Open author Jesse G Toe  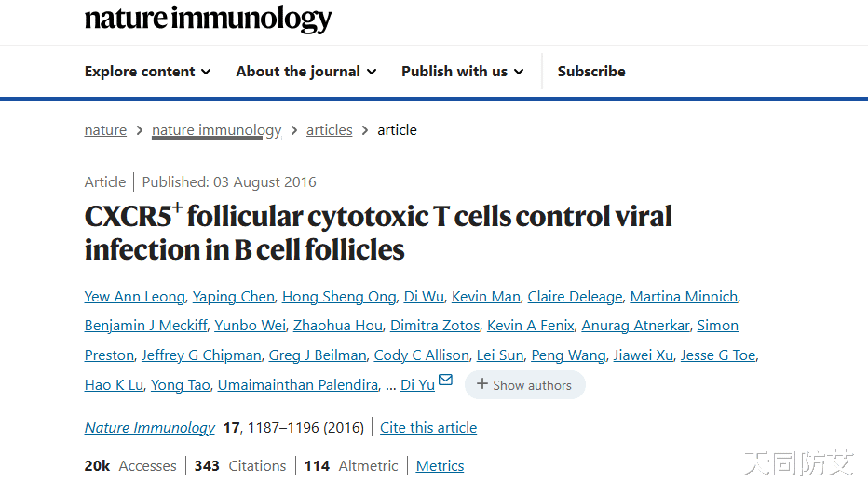[x=718, y=355]
